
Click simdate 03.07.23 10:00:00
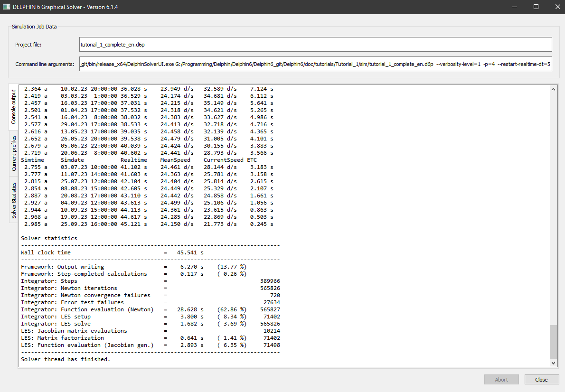pos(89,167)
